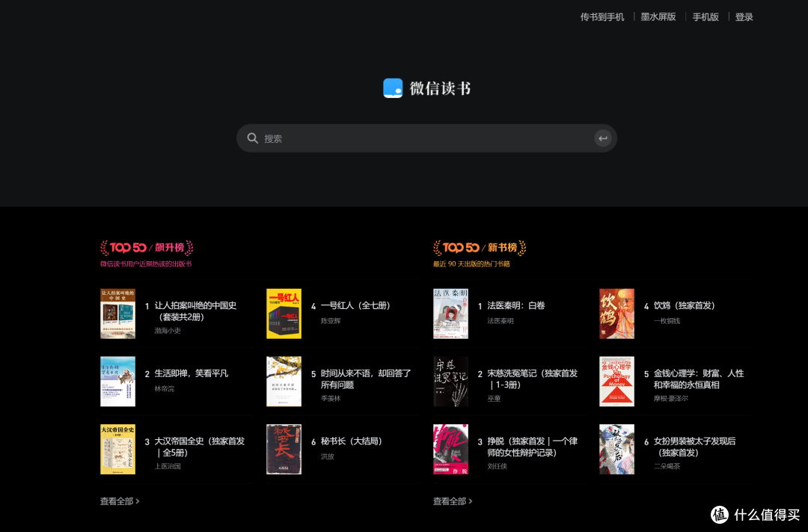Screen dimensions: 808x532
Task: Select title 秘书长（大结局）
Action: 352,441
